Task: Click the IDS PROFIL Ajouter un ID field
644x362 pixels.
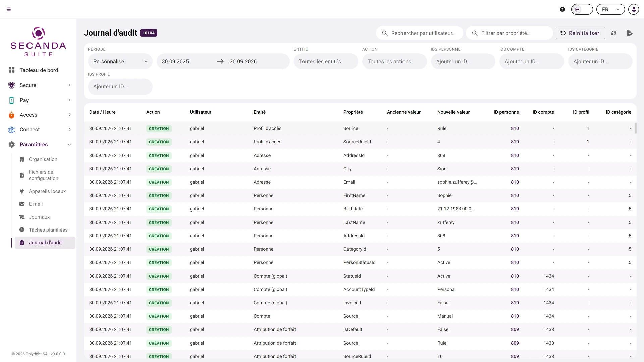Action: (120, 87)
